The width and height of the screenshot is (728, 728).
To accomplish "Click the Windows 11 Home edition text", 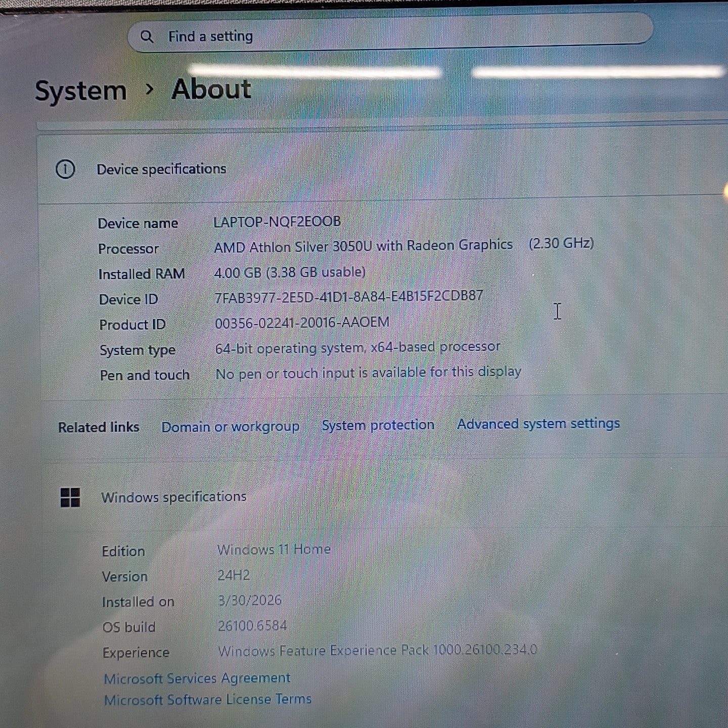I will tap(274, 550).
